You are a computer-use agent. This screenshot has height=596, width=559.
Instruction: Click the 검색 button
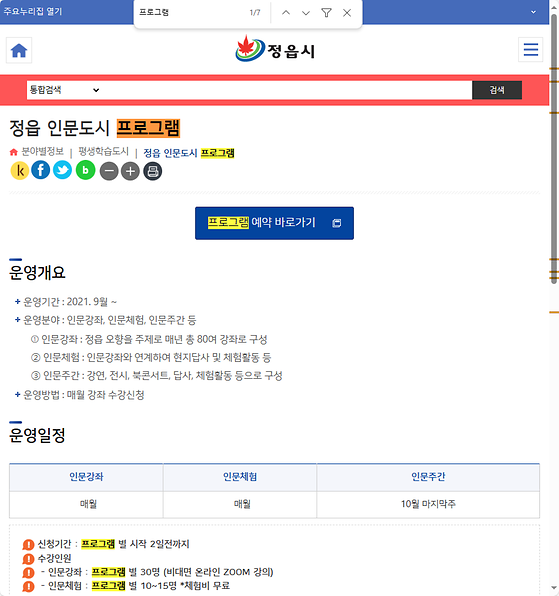click(x=497, y=90)
